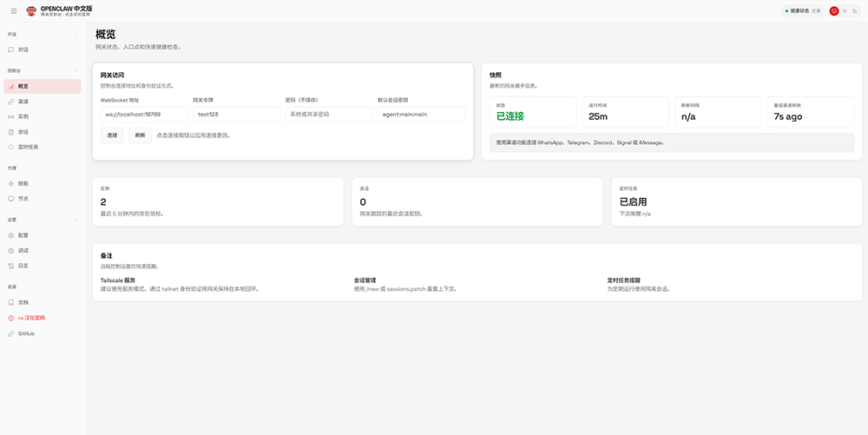Open 技能 skills icon in sidebar
This screenshot has width=868, height=435.
pyautogui.click(x=11, y=183)
